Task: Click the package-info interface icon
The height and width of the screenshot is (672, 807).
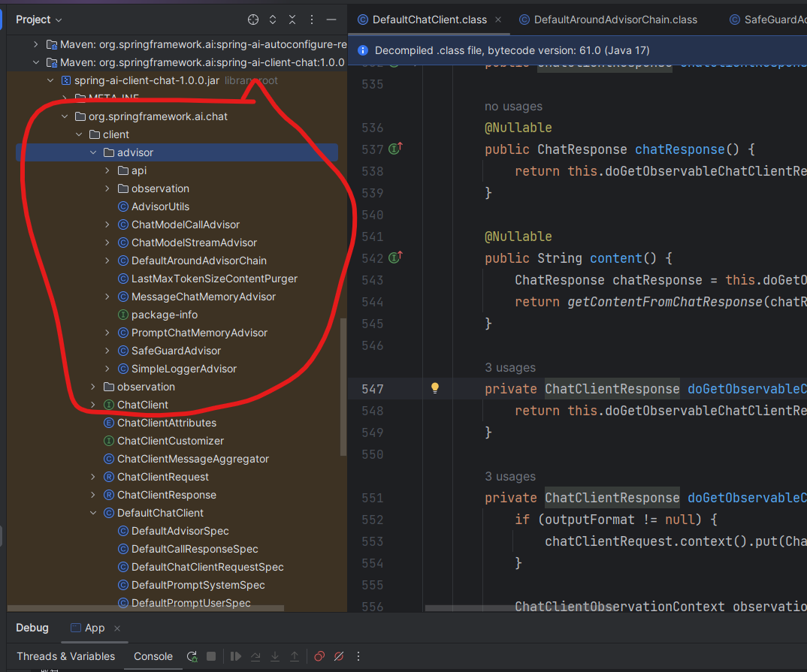Action: click(x=123, y=315)
